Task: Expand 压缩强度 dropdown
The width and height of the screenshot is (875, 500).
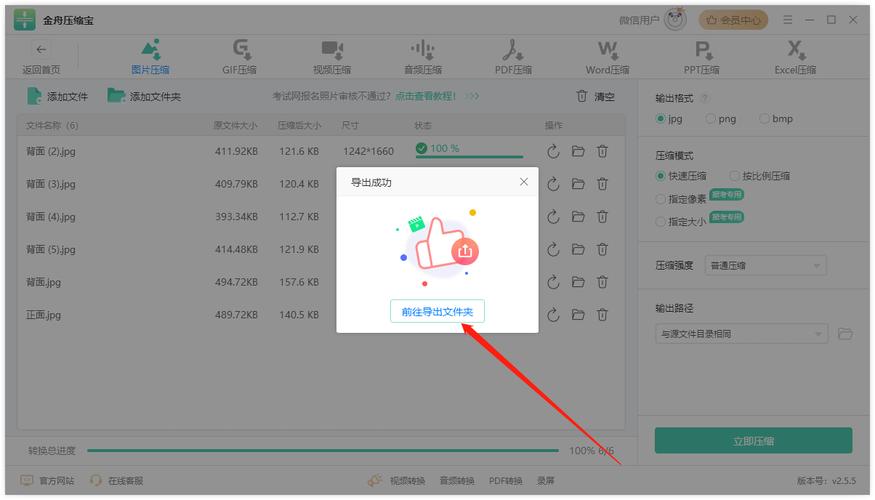Action: coord(765,266)
